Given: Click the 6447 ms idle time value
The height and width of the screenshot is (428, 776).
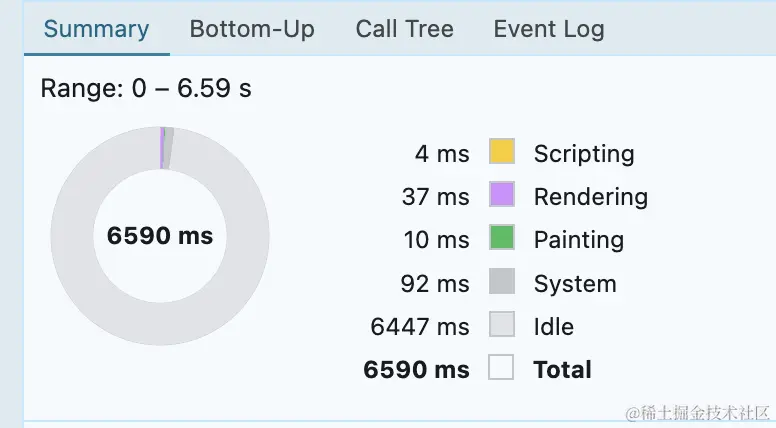Looking at the screenshot, I should click(419, 326).
